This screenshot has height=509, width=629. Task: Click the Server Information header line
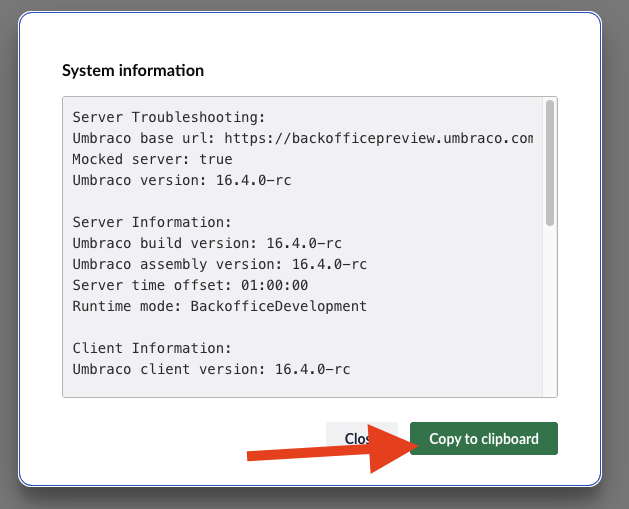pyautogui.click(x=152, y=222)
